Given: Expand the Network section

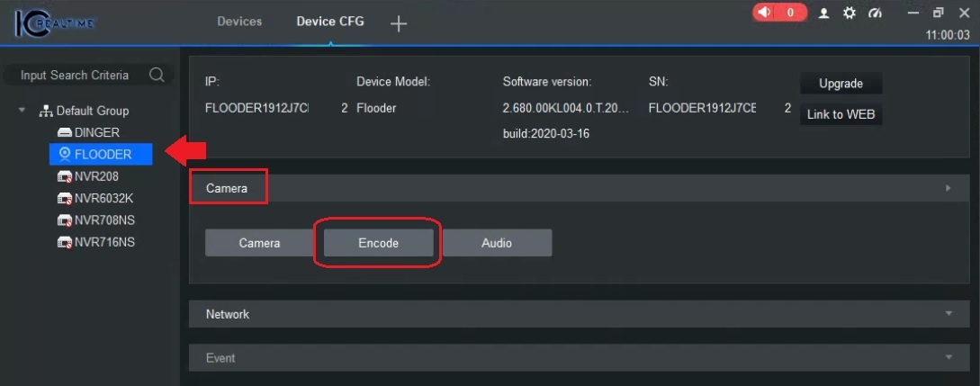Looking at the screenshot, I should [579, 313].
